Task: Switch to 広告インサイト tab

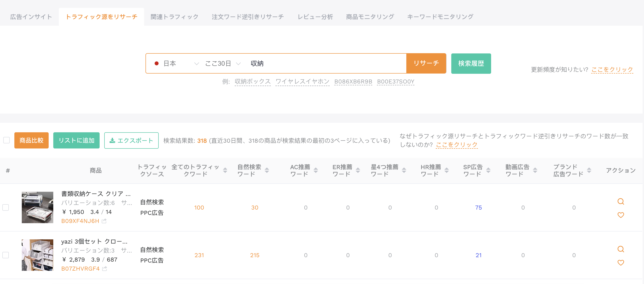Action: (x=31, y=17)
